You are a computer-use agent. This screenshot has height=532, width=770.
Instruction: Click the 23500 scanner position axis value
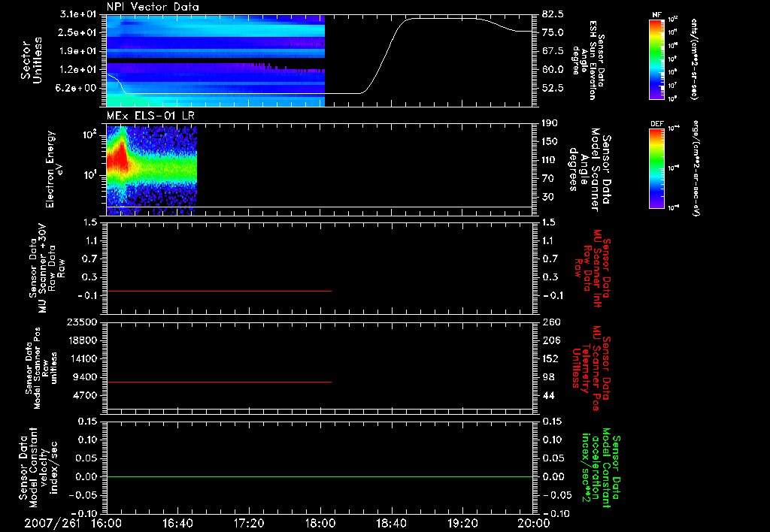pos(83,322)
